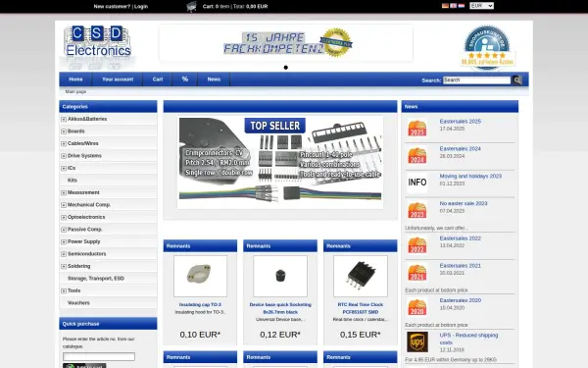Select the English flag language icon

pyautogui.click(x=454, y=6)
